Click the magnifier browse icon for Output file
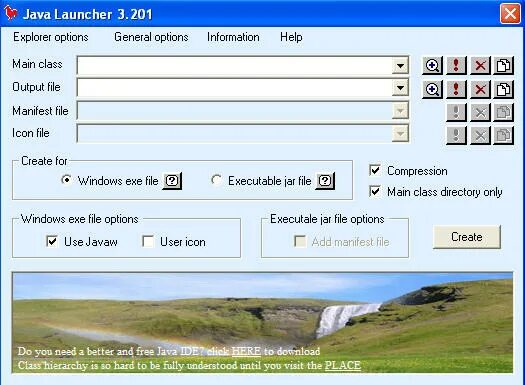The image size is (525, 385). (x=432, y=89)
